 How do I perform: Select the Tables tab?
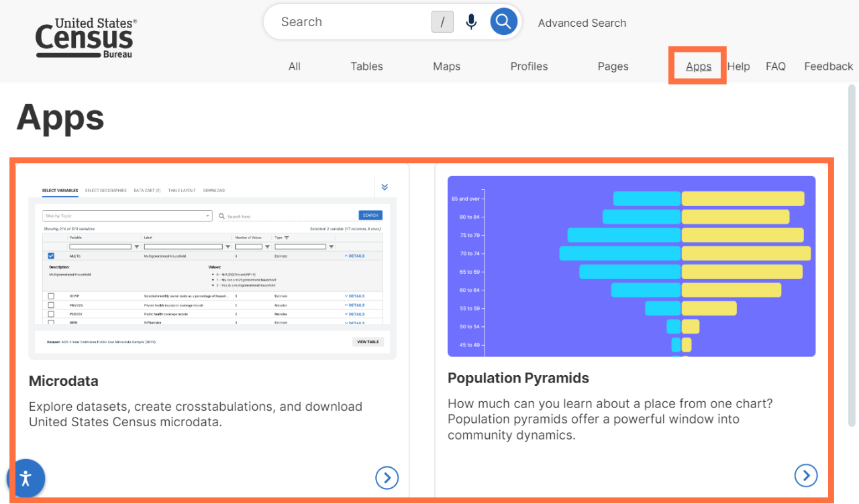366,66
